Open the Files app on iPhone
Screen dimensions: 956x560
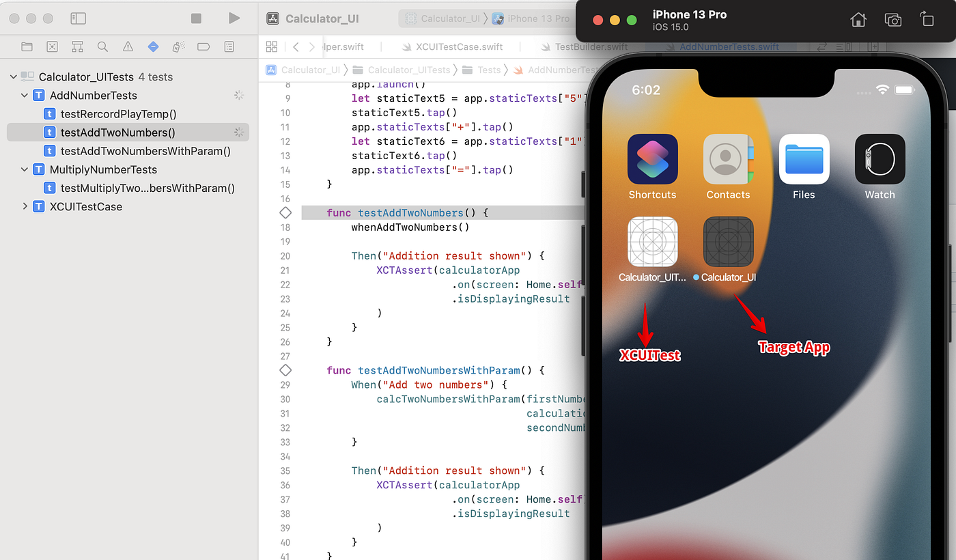[804, 159]
